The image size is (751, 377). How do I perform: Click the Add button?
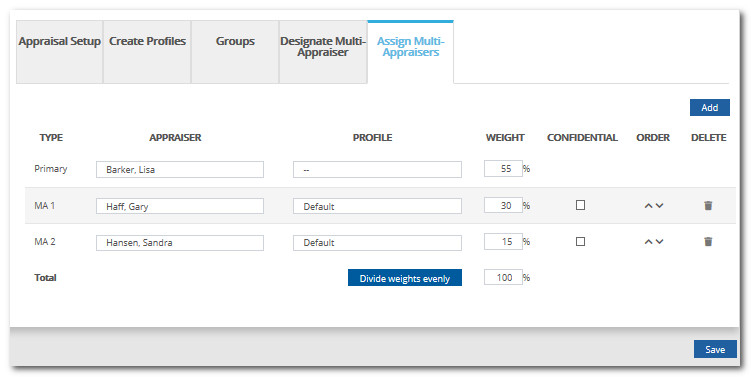click(x=709, y=108)
